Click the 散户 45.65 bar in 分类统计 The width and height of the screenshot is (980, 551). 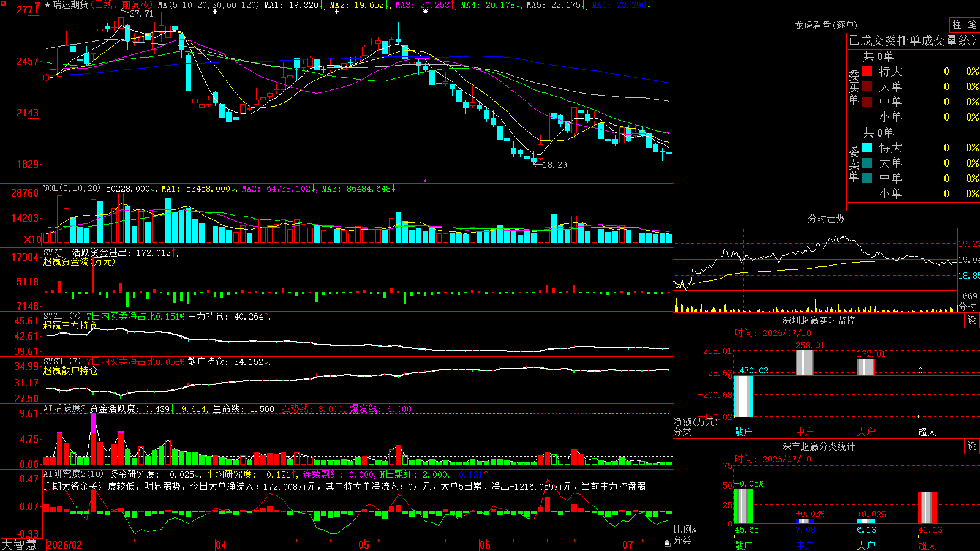744,506
